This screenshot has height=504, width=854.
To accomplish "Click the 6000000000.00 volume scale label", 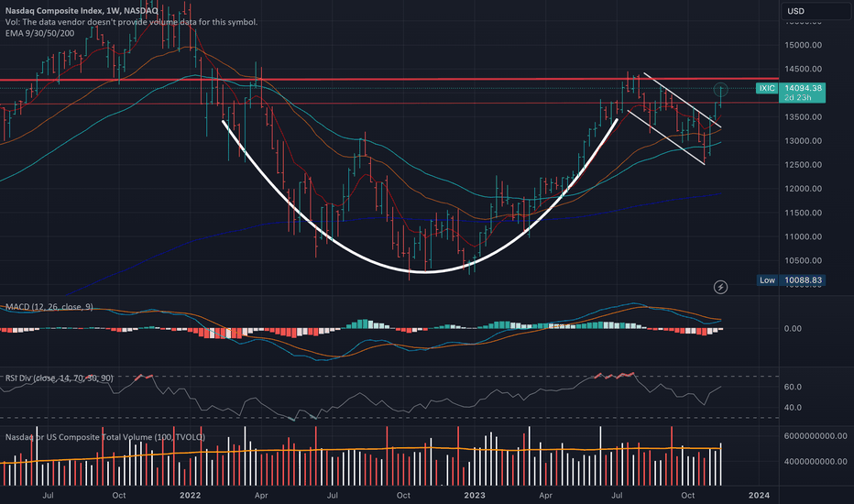I will (x=816, y=436).
